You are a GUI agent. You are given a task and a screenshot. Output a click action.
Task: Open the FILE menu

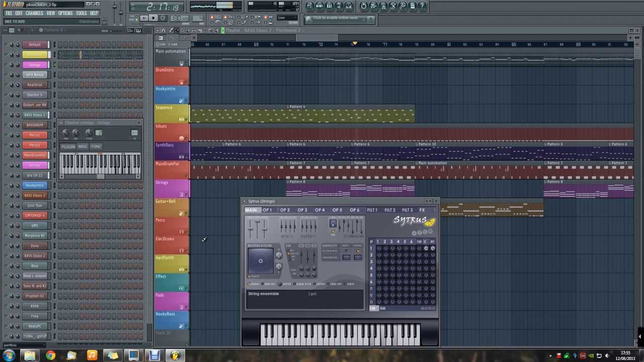pos(9,13)
